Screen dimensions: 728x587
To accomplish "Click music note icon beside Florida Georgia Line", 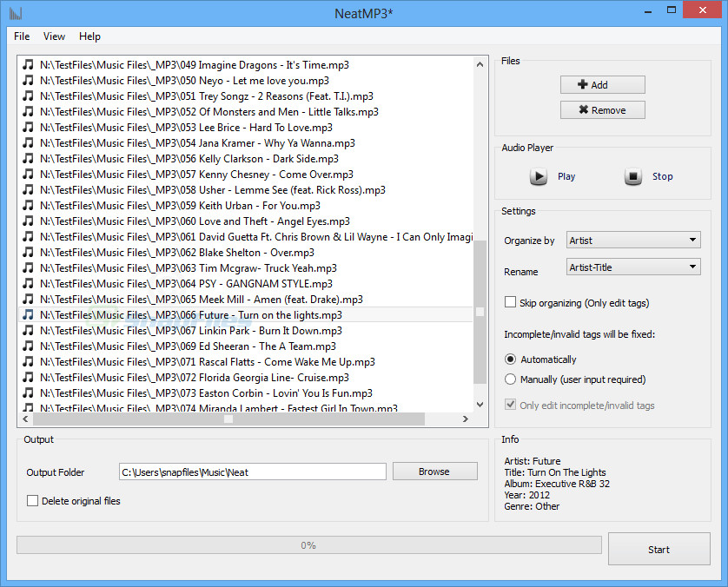I will [29, 377].
